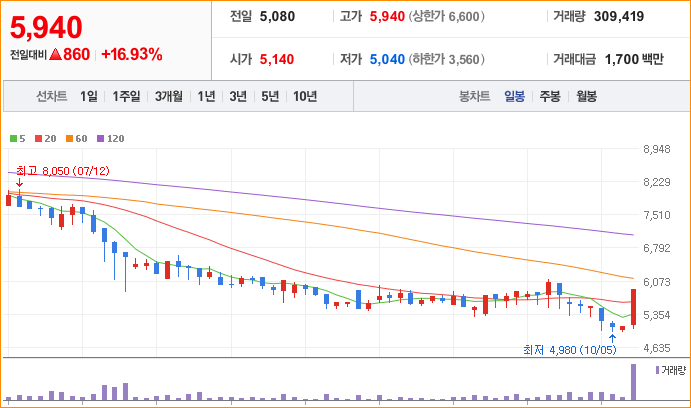Select the 1주일 line chart period
Screen dimensions: 691x408
tap(126, 96)
